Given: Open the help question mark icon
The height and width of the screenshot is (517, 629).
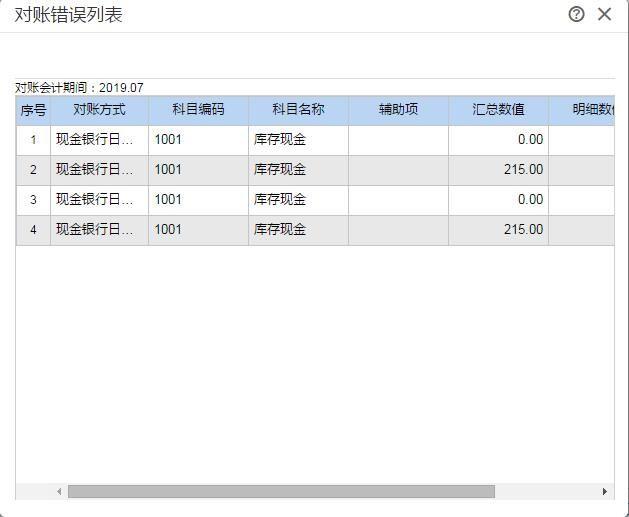Looking at the screenshot, I should [x=576, y=14].
